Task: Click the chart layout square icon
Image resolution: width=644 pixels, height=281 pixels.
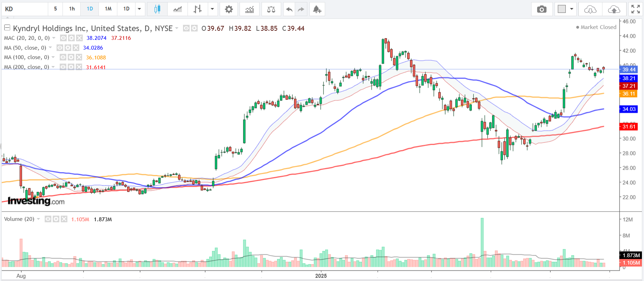Action: 562,9
